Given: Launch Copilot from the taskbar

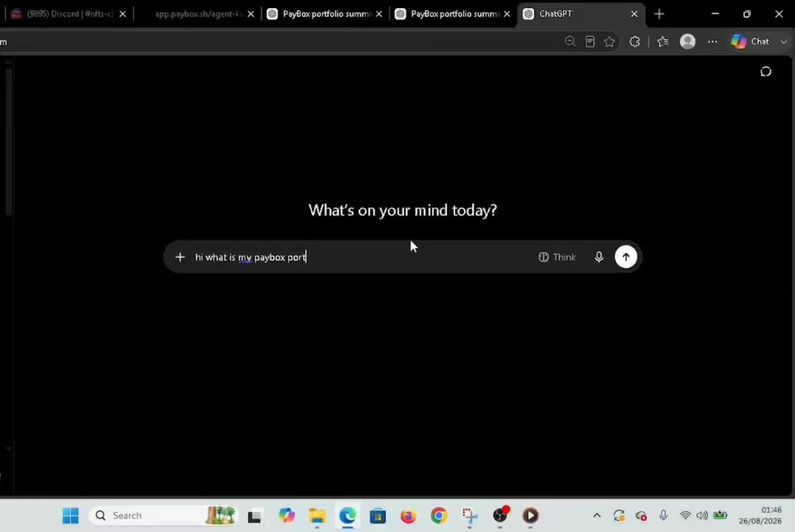Looking at the screenshot, I should tap(286, 515).
